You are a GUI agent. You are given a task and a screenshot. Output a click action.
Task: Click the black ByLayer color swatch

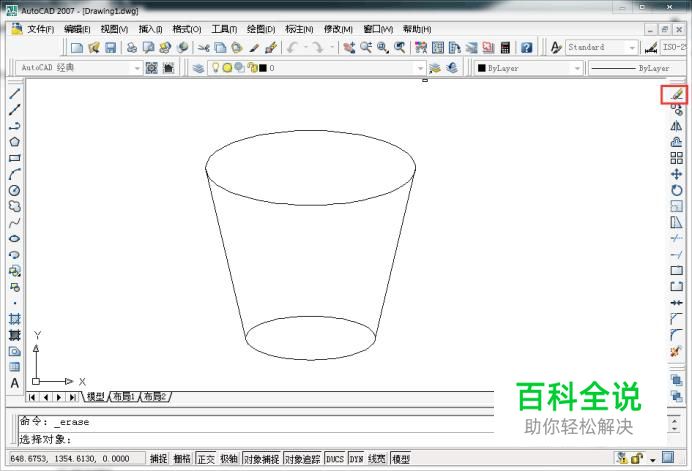(481, 68)
